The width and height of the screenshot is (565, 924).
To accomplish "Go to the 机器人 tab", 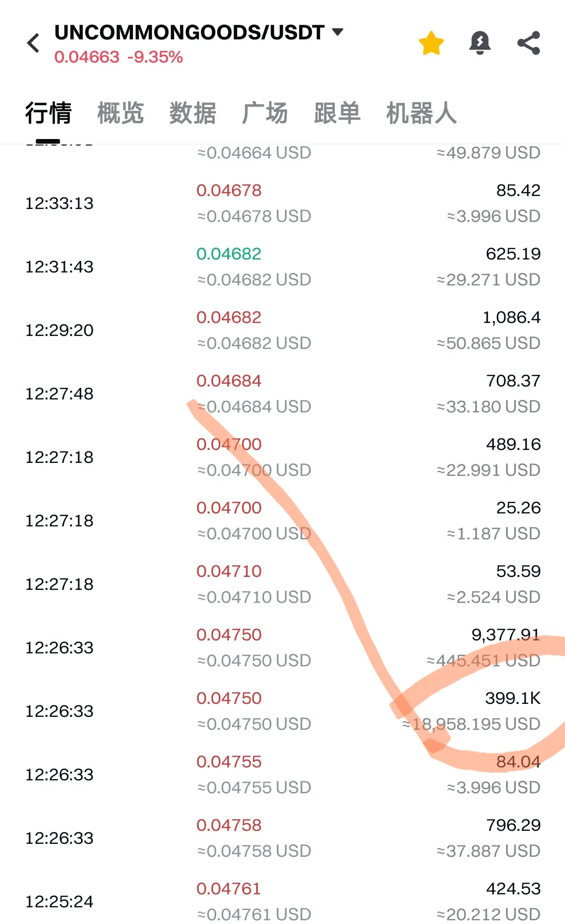I will point(421,113).
